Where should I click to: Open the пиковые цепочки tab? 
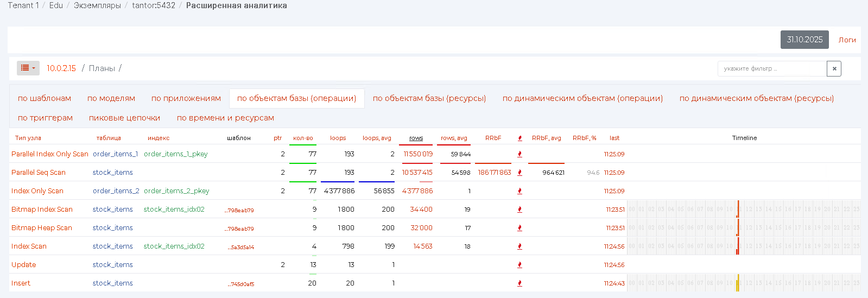[124, 118]
